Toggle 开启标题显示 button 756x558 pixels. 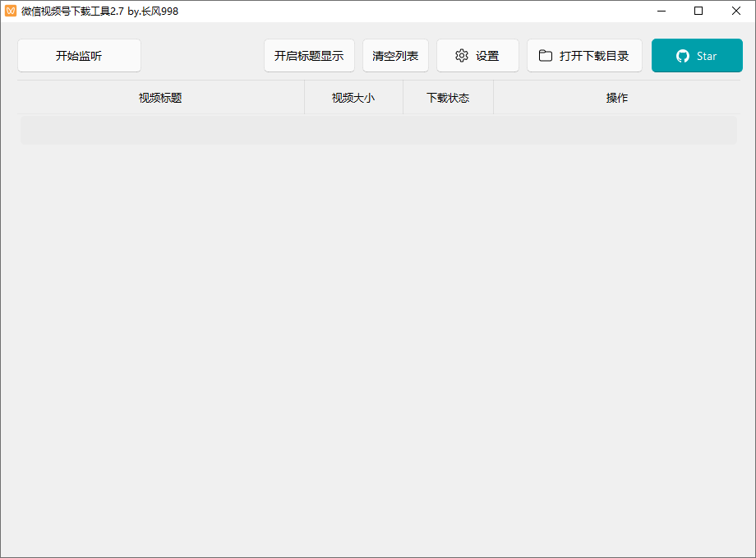[309, 56]
